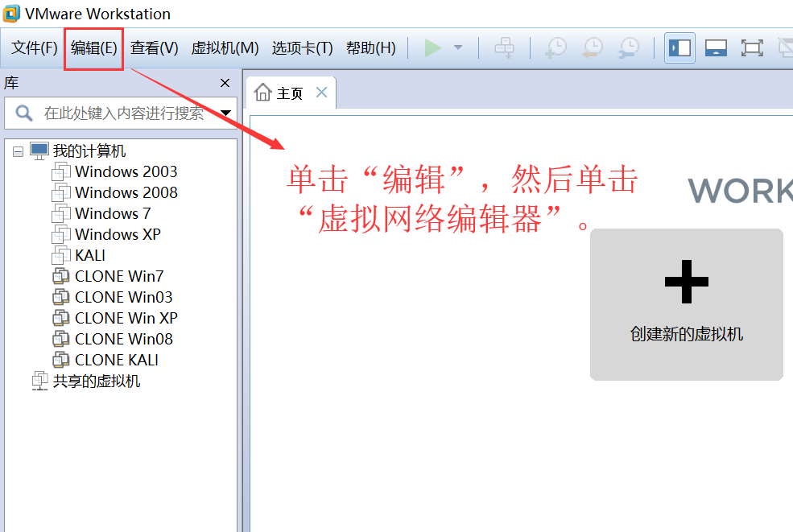Open the 编辑(E) menu
This screenshot has height=532, width=793.
(x=93, y=48)
